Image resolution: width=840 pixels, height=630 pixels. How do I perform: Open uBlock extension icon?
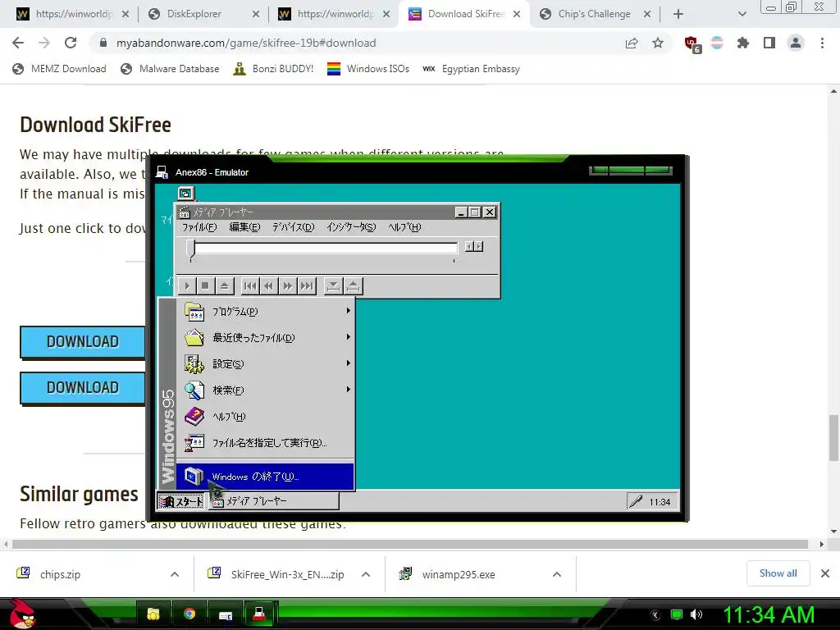(x=692, y=43)
